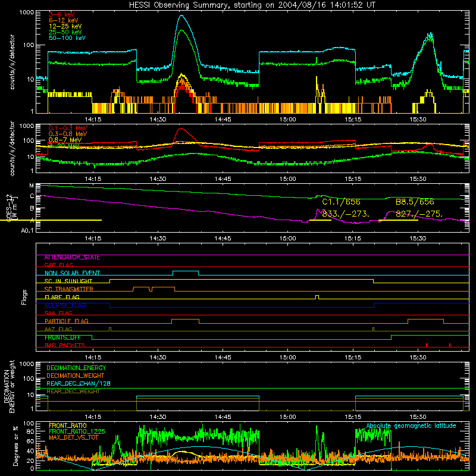Viewport: 476px width, 476px height.
Task: Select the 12-25 keV legend label
Action: (65, 26)
